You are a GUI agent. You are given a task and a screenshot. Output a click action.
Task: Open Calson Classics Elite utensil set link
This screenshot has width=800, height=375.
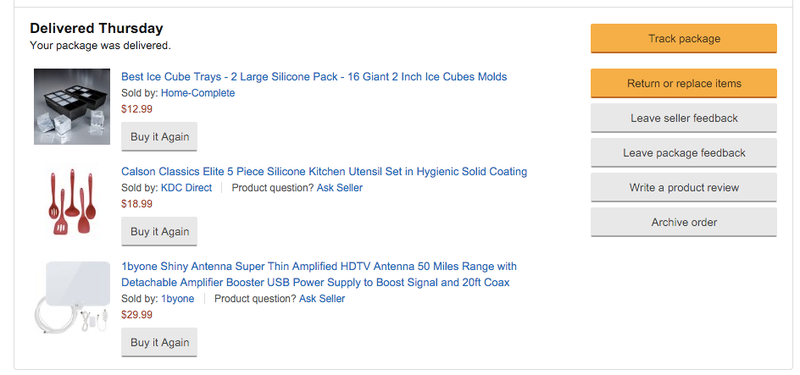pyautogui.click(x=324, y=171)
